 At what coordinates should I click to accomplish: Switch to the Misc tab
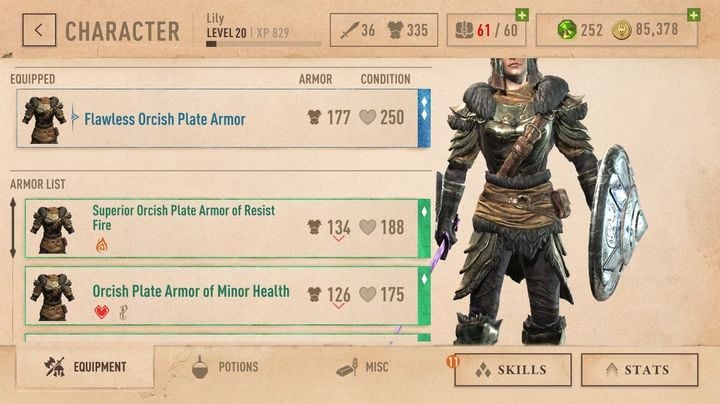pos(363,367)
